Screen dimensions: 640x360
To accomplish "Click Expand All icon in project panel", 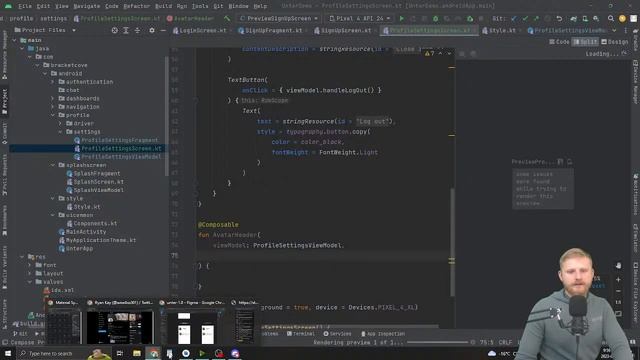I will pos(126,30).
